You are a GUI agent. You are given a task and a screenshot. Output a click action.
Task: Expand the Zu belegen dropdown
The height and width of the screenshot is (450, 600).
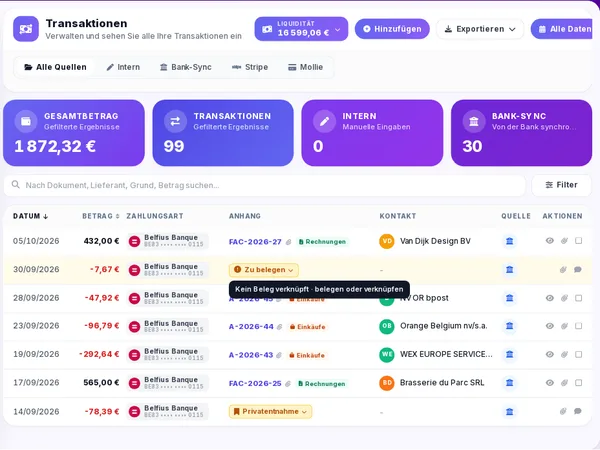point(264,270)
